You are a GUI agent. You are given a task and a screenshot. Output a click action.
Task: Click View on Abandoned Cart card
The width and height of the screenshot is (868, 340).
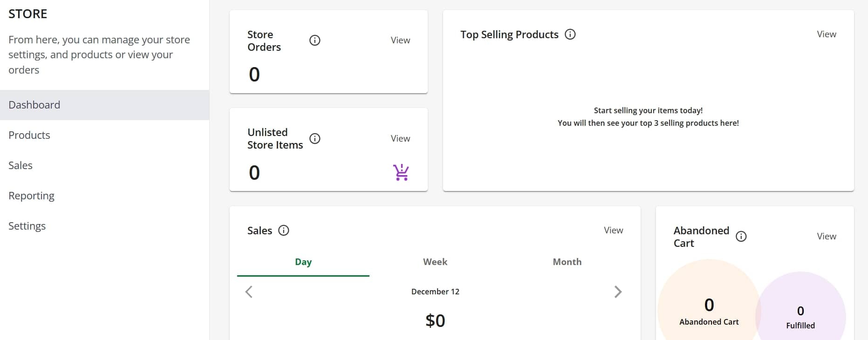pos(826,237)
